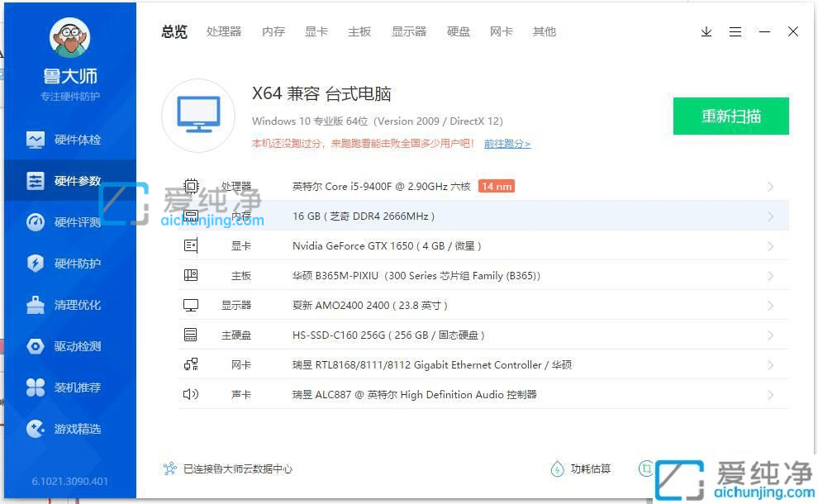Switch to the 内存 tab
818x504 pixels.
(273, 31)
